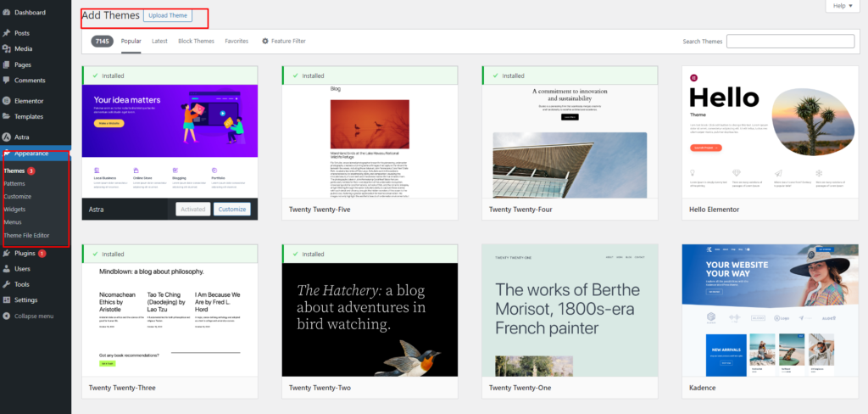The height and width of the screenshot is (414, 868).
Task: Click the Twenty Twenty-Five theme name
Action: (x=320, y=210)
